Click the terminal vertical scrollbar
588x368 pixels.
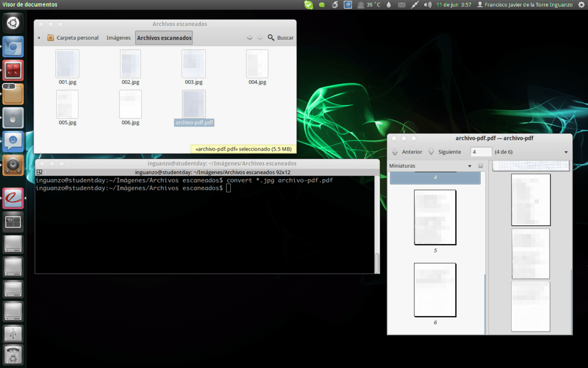click(x=377, y=263)
